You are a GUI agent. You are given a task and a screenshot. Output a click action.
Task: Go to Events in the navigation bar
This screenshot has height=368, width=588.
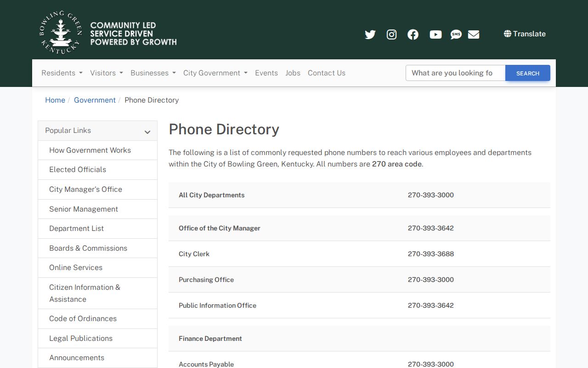[266, 73]
